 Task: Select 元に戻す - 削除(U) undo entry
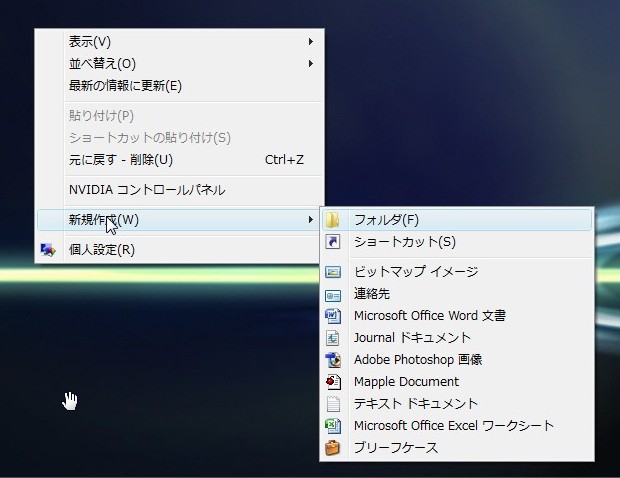tap(180, 160)
